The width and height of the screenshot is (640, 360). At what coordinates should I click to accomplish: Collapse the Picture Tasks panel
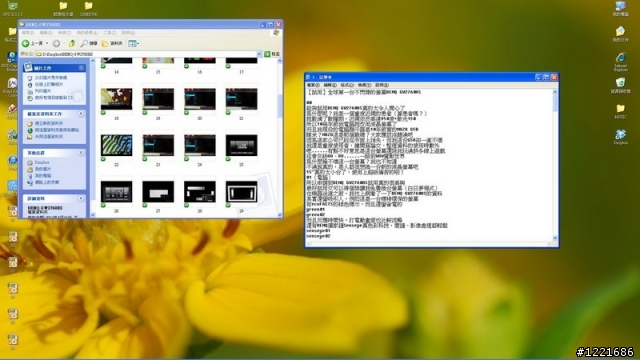pos(81,68)
